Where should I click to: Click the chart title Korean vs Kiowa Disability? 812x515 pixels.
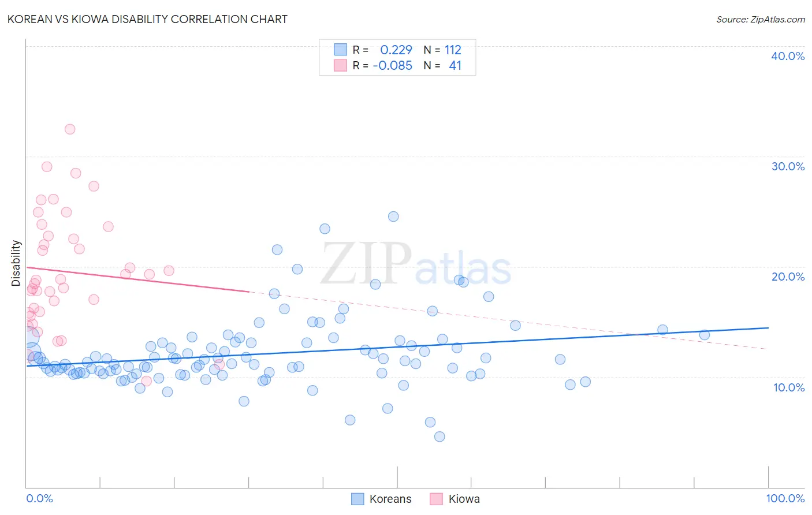point(147,19)
